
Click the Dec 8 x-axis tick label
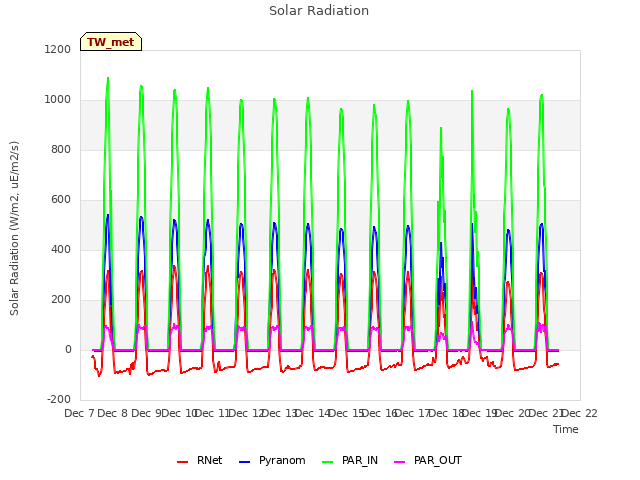point(113,413)
